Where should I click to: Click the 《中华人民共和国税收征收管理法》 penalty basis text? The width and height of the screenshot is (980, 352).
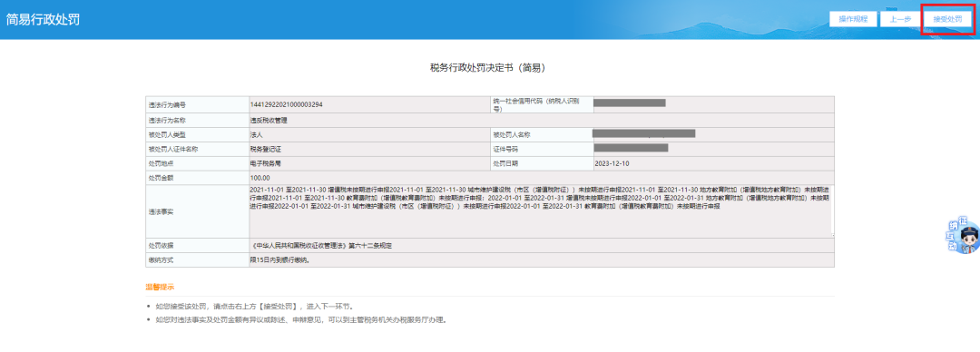click(321, 245)
